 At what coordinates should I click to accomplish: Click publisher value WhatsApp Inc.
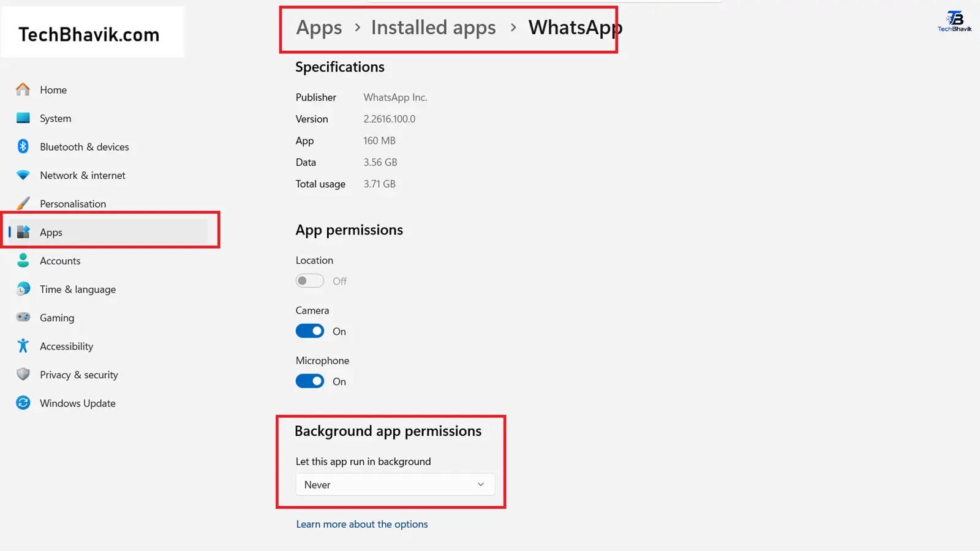[x=395, y=97]
